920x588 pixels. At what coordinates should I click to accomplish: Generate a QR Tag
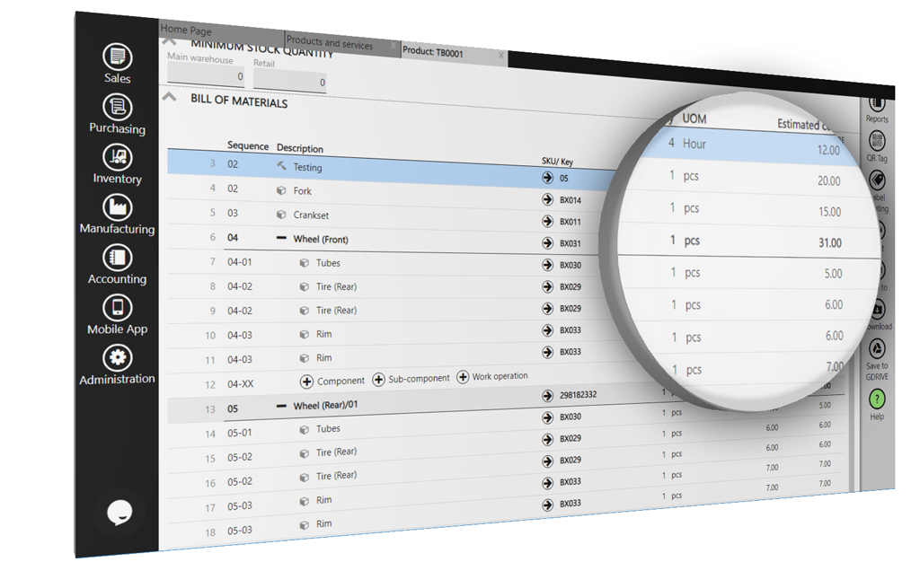tap(877, 142)
